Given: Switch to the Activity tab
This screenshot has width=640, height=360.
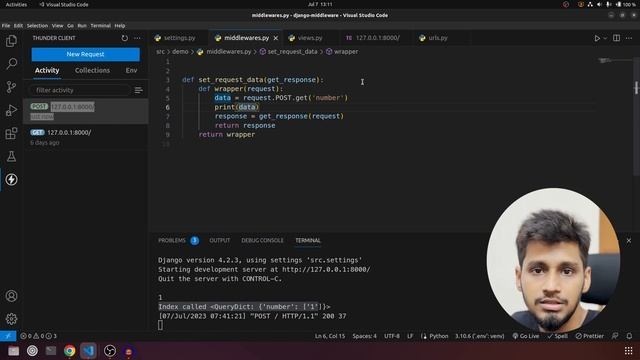Looking at the screenshot, I should tap(47, 70).
